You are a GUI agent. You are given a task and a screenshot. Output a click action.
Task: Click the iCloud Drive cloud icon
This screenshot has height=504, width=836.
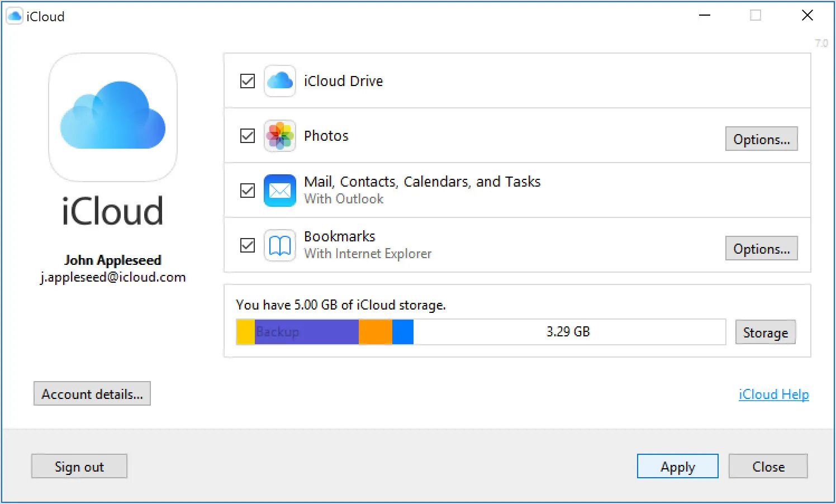[279, 81]
